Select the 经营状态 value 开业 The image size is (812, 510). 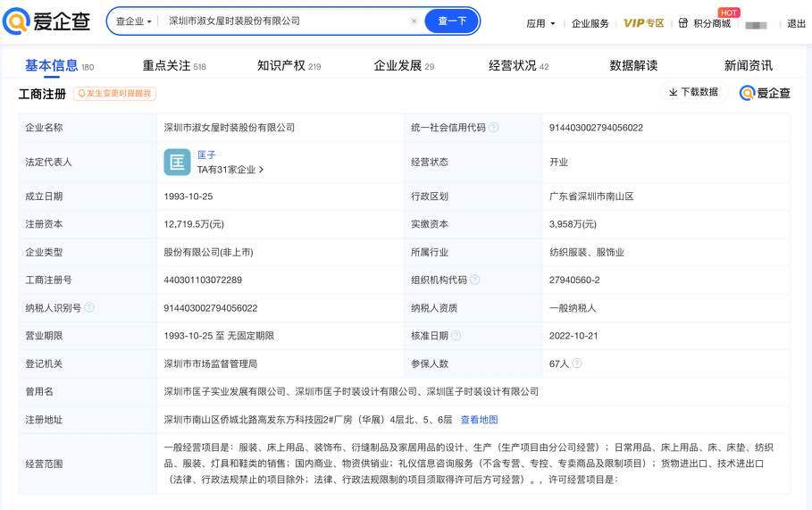(558, 162)
